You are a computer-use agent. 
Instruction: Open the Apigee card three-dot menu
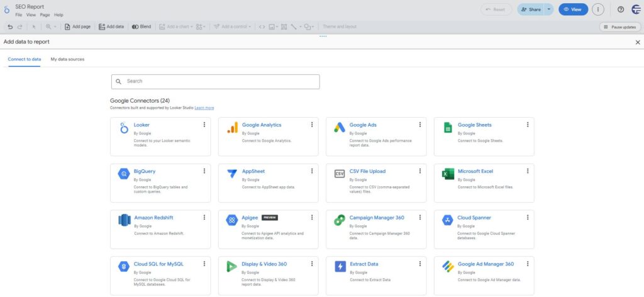click(312, 217)
